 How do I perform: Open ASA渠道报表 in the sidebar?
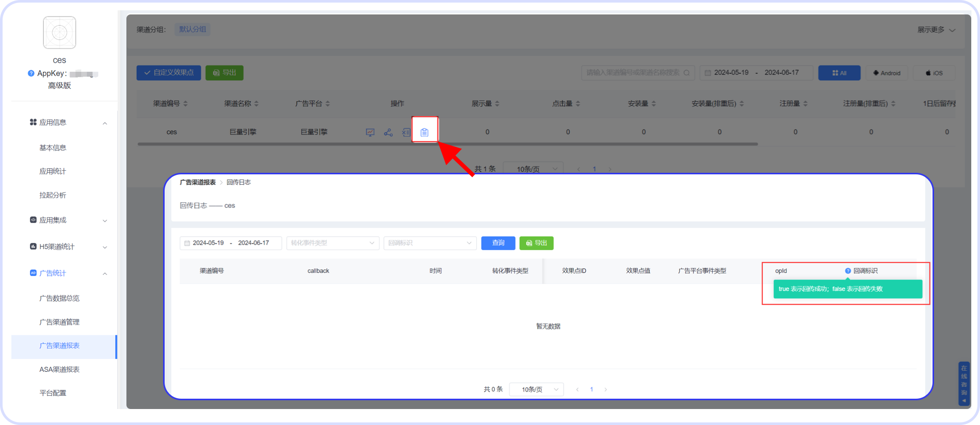pyautogui.click(x=59, y=369)
